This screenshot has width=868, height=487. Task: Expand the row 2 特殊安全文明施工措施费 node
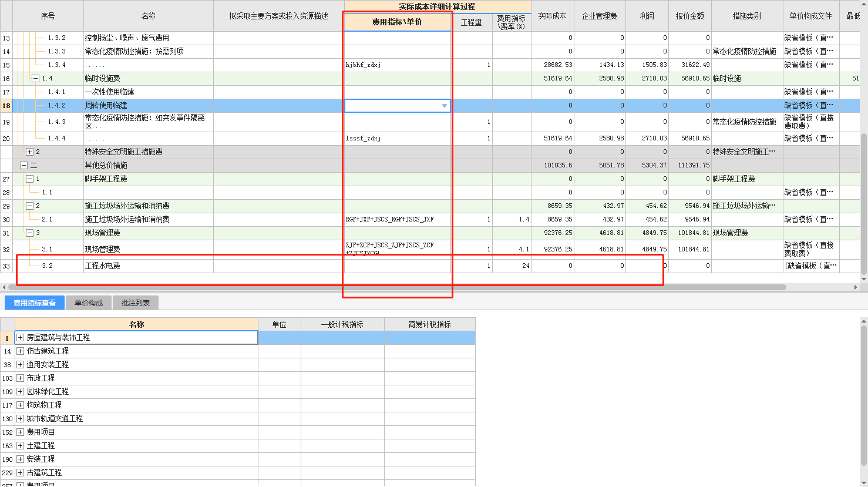pos(29,152)
